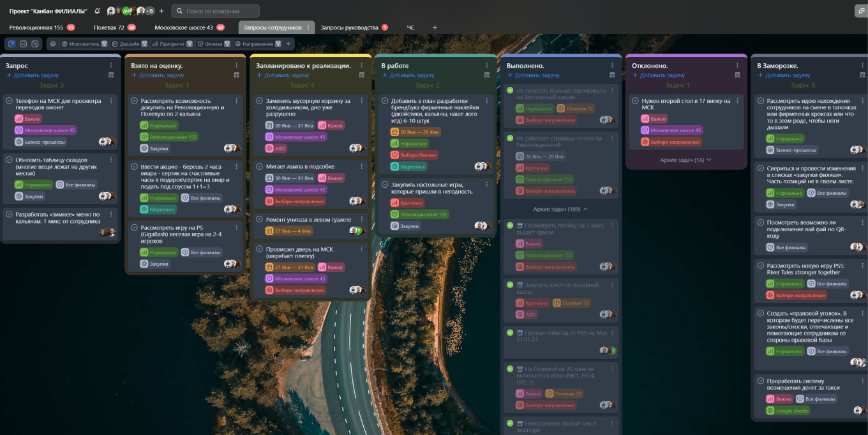This screenshot has height=435, width=868.
Task: Open the Полевая 72 tab
Action: click(114, 27)
